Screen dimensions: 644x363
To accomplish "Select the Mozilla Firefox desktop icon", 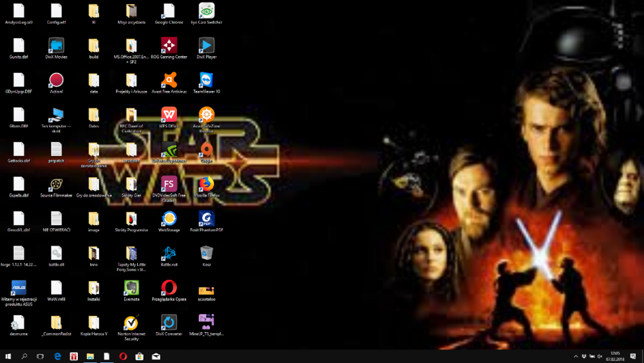I will [206, 184].
